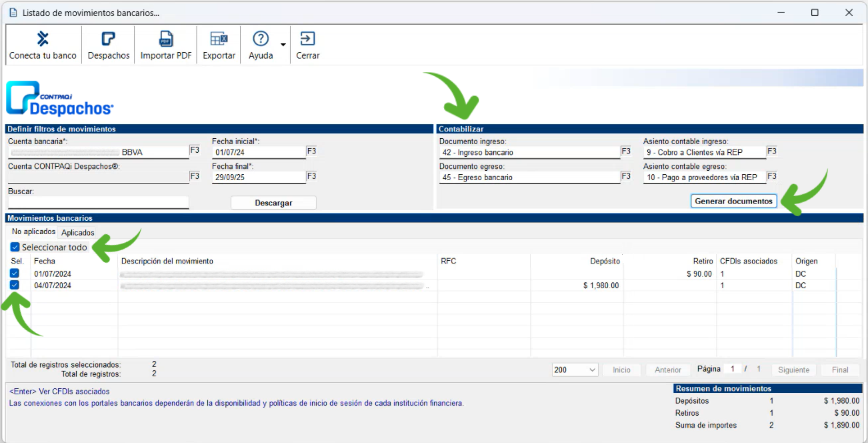The width and height of the screenshot is (868, 443).
Task: Toggle checkbox for the 01/07/2024 movement
Action: pyautogui.click(x=15, y=274)
